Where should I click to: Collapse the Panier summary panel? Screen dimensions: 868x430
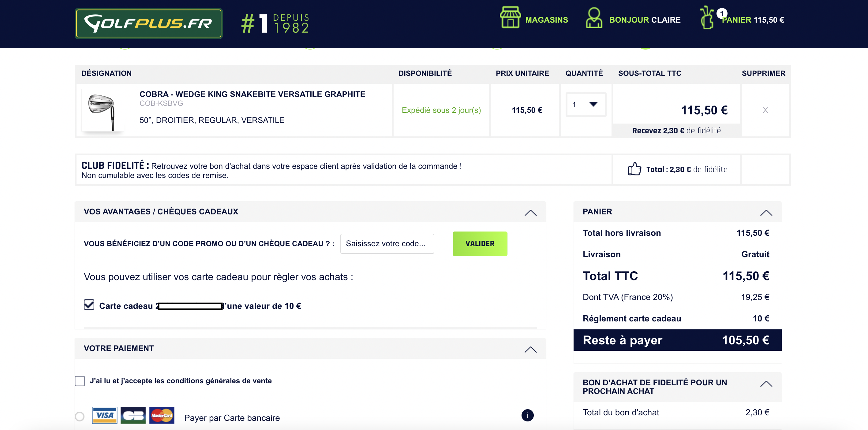click(x=766, y=213)
